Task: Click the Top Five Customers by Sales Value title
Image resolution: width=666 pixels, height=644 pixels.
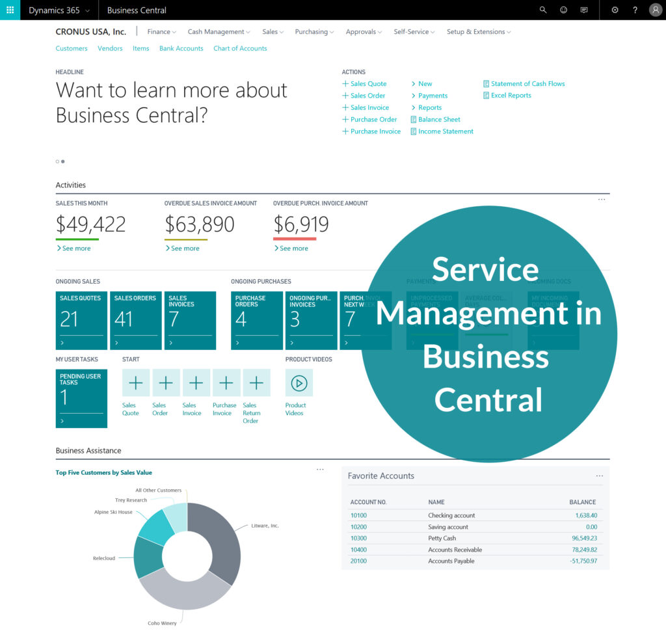Action: coord(103,472)
